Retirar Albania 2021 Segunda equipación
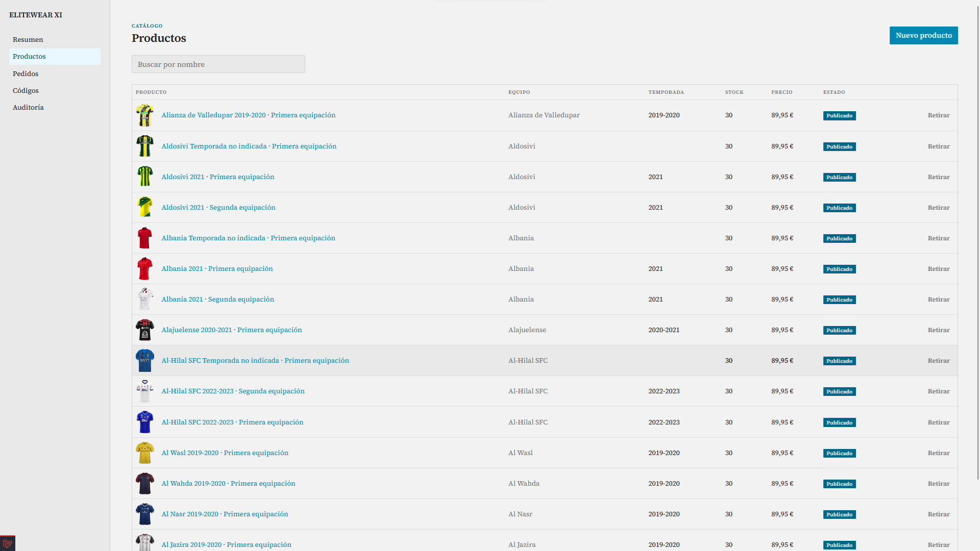This screenshot has width=980, height=551. click(x=939, y=299)
